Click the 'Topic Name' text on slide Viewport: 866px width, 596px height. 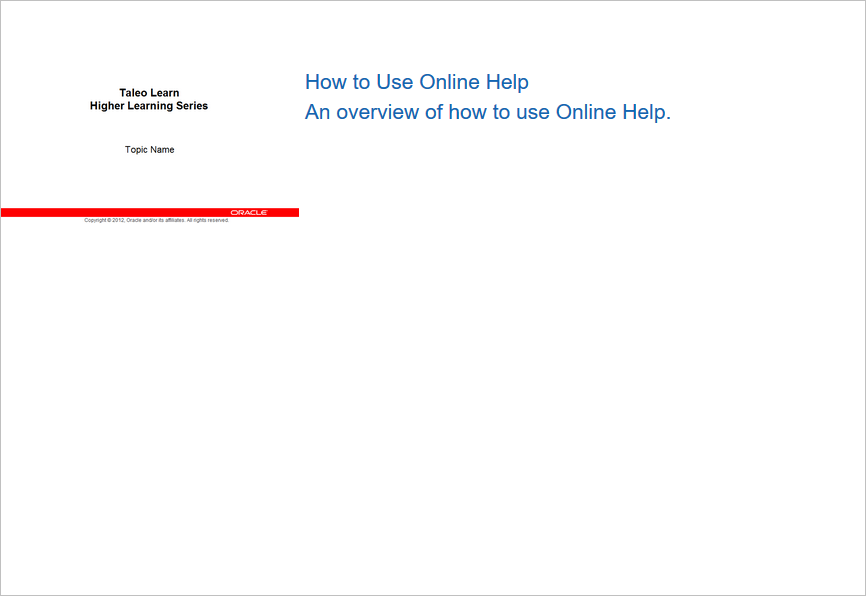149,150
